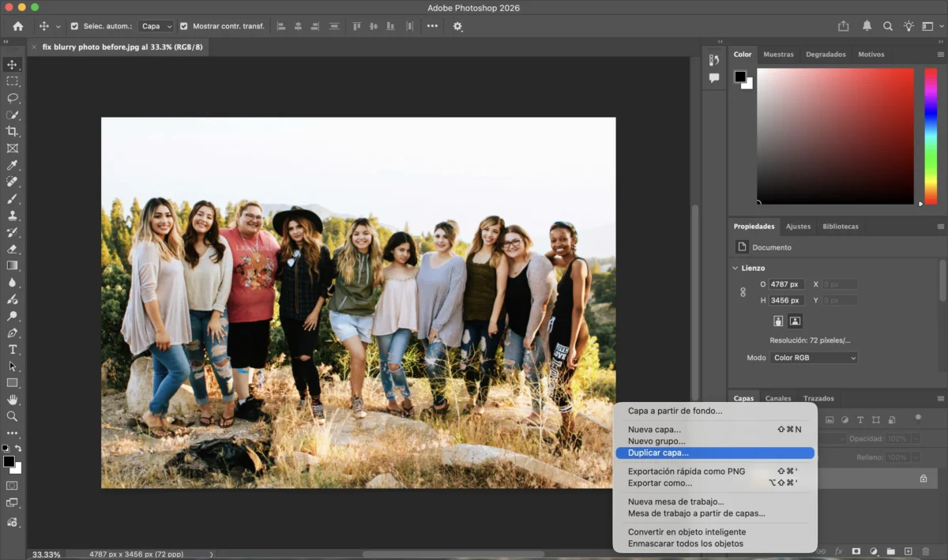Open the search magnifier in top bar
Screen dimensions: 948x560
point(888,26)
